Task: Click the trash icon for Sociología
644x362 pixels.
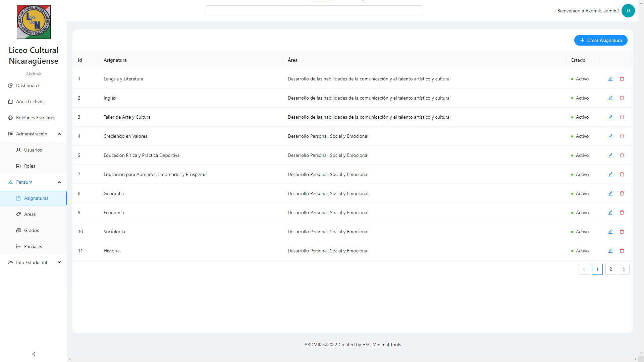Action: 622,232
